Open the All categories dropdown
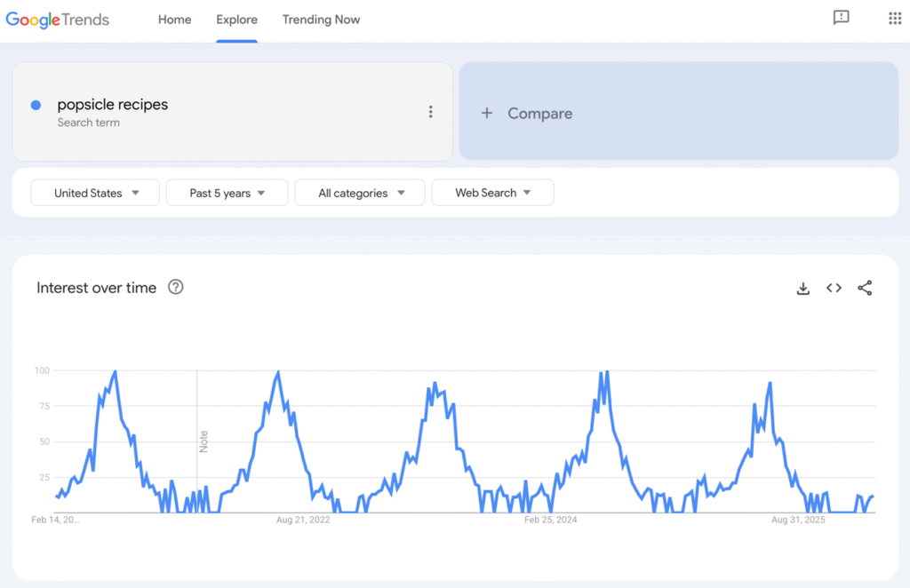The width and height of the screenshot is (910, 588). coord(359,193)
